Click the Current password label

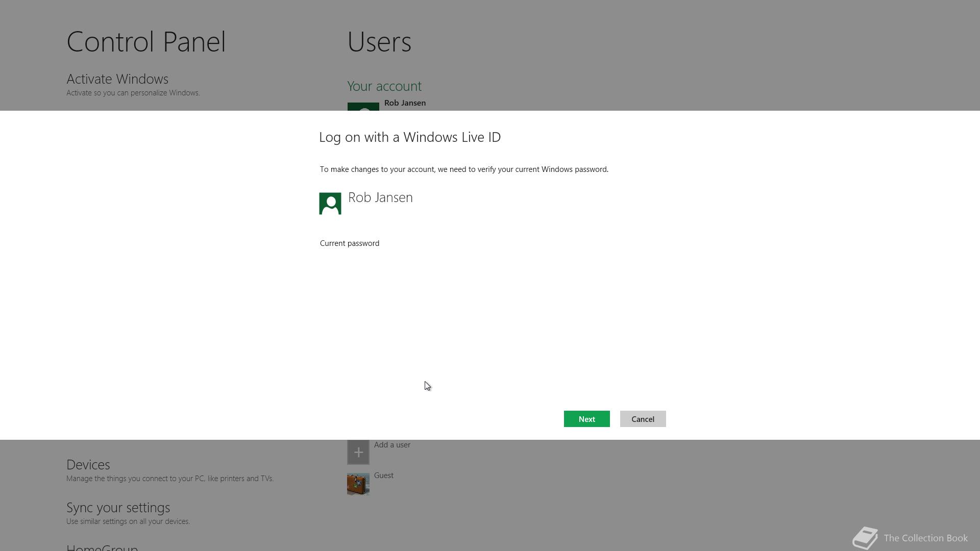point(349,243)
